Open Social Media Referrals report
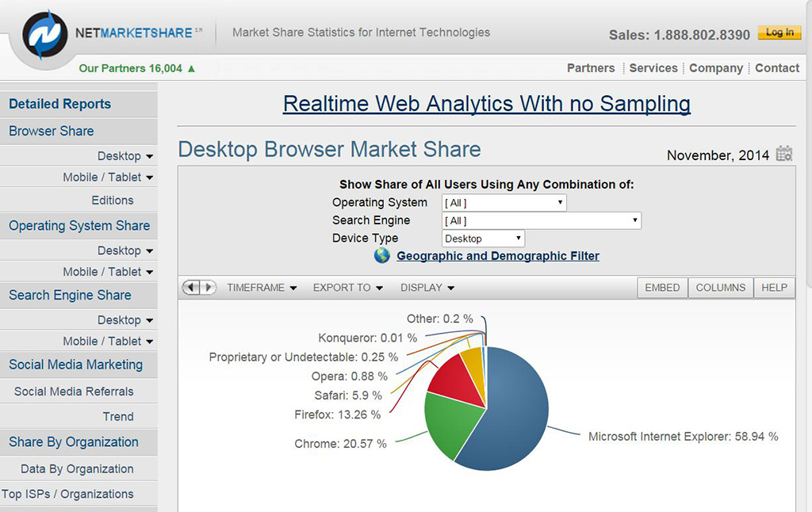 [74, 392]
